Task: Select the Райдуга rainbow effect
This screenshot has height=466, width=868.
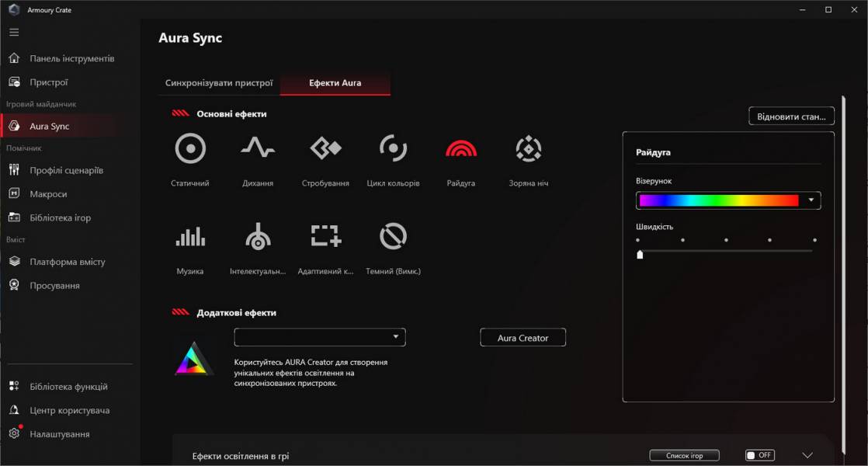Action: 460,148
